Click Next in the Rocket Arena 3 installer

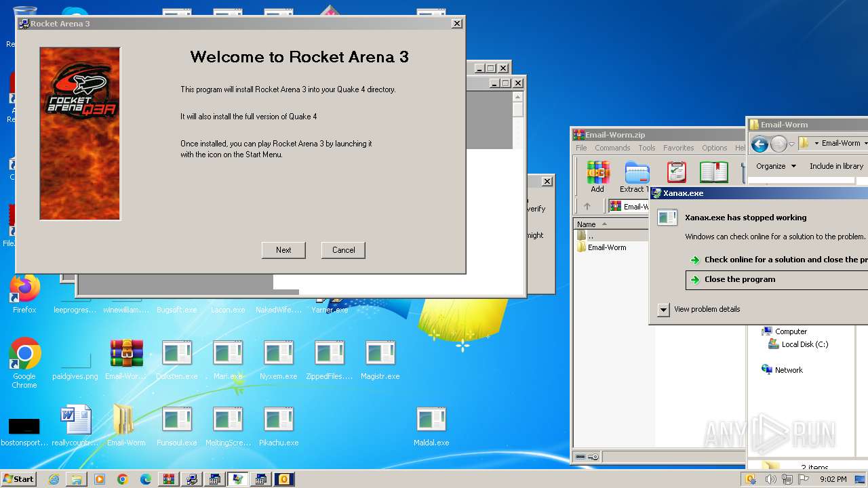(283, 250)
